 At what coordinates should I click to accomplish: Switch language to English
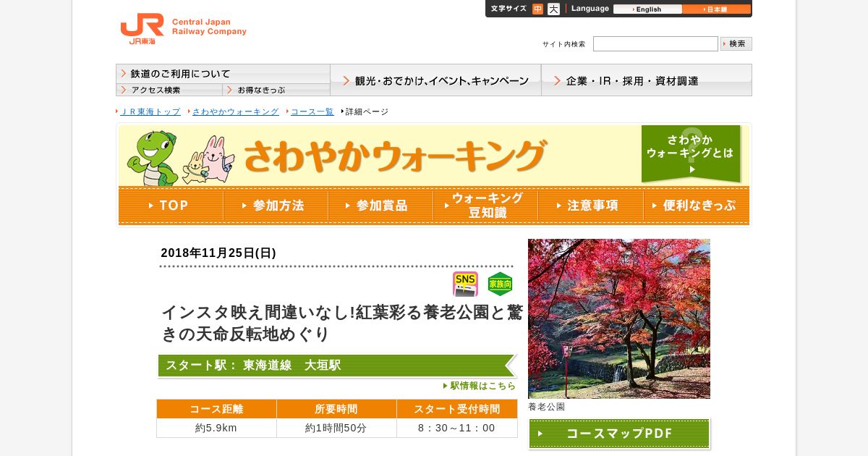tap(647, 9)
